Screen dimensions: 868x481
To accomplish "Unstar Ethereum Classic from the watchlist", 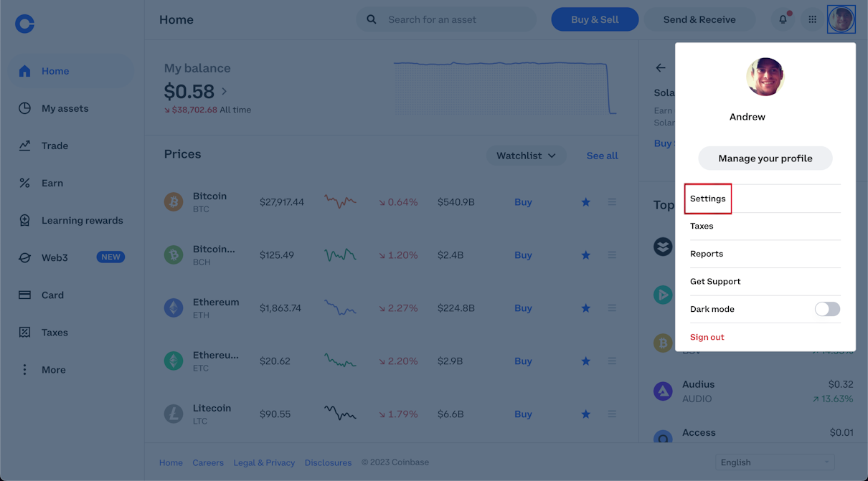I will pyautogui.click(x=586, y=361).
